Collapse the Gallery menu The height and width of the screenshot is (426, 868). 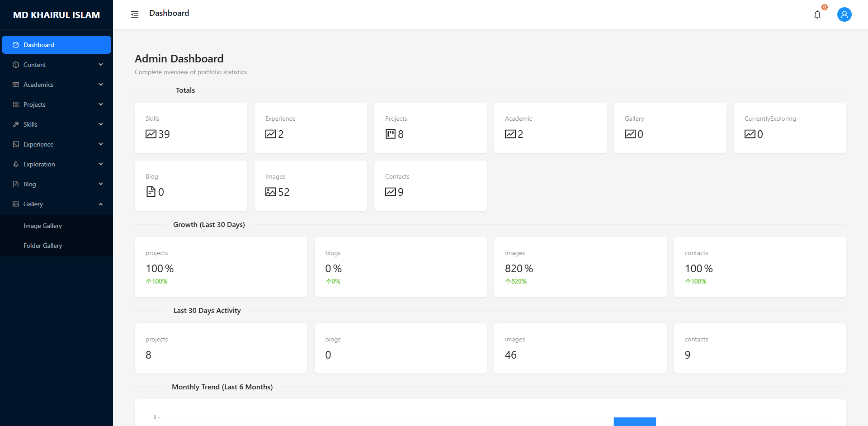coord(100,204)
